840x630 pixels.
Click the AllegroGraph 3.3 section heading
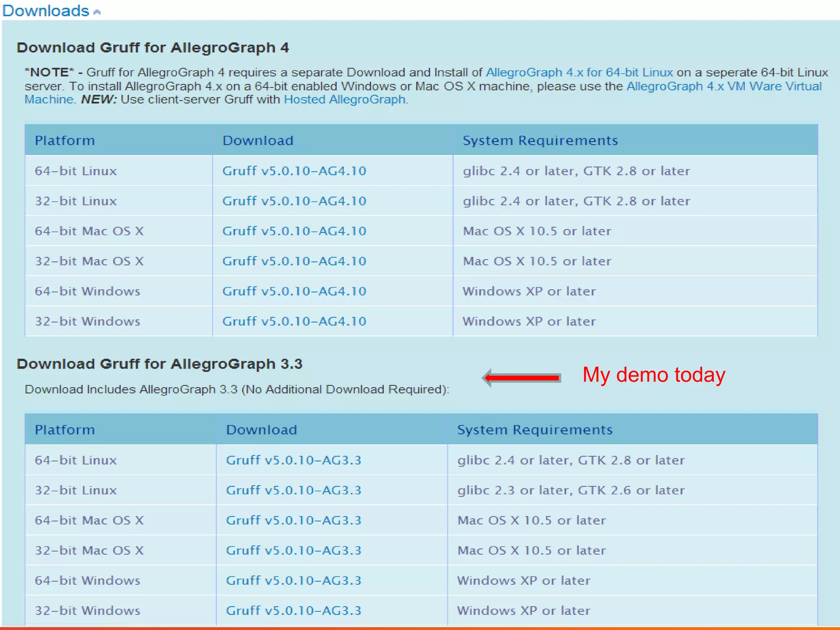click(160, 364)
